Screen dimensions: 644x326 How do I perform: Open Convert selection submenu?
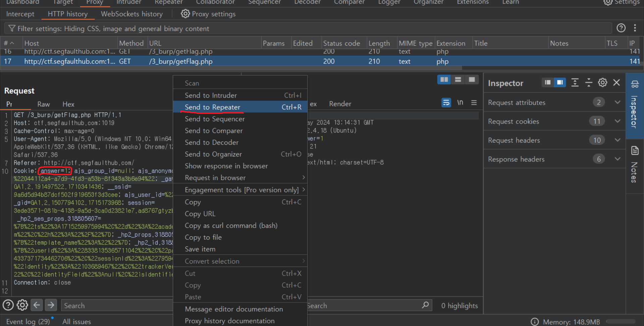(x=240, y=261)
